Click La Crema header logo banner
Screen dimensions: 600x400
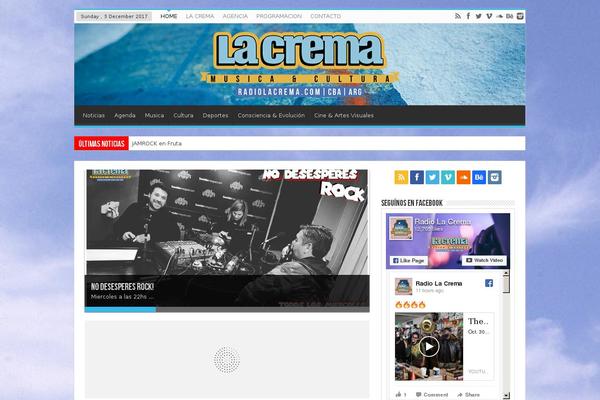point(300,64)
